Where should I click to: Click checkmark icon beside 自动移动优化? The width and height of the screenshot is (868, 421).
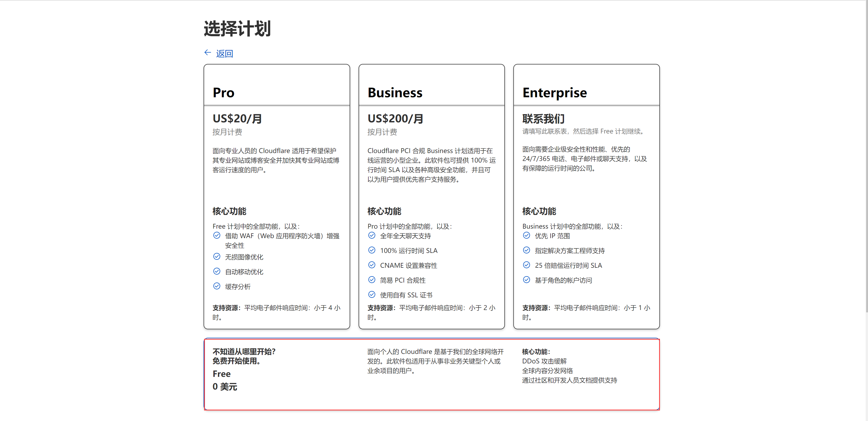click(217, 271)
